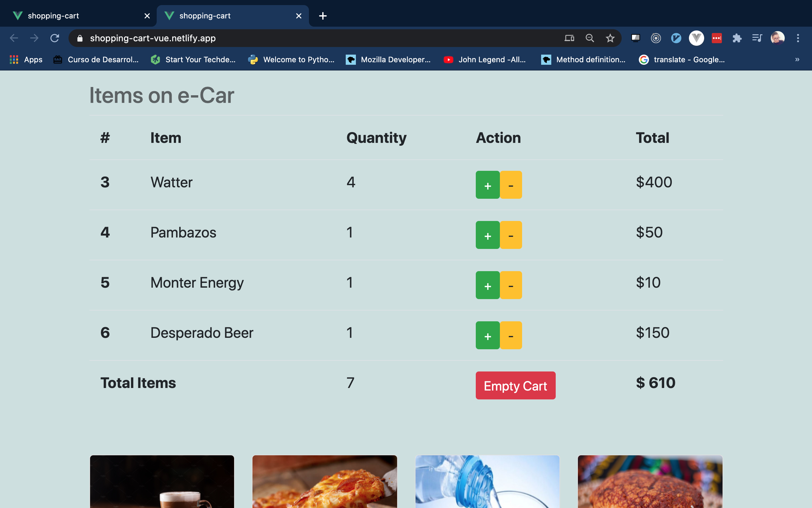Increase Monter Energy quantity with plus
The width and height of the screenshot is (812, 508).
pyautogui.click(x=488, y=285)
